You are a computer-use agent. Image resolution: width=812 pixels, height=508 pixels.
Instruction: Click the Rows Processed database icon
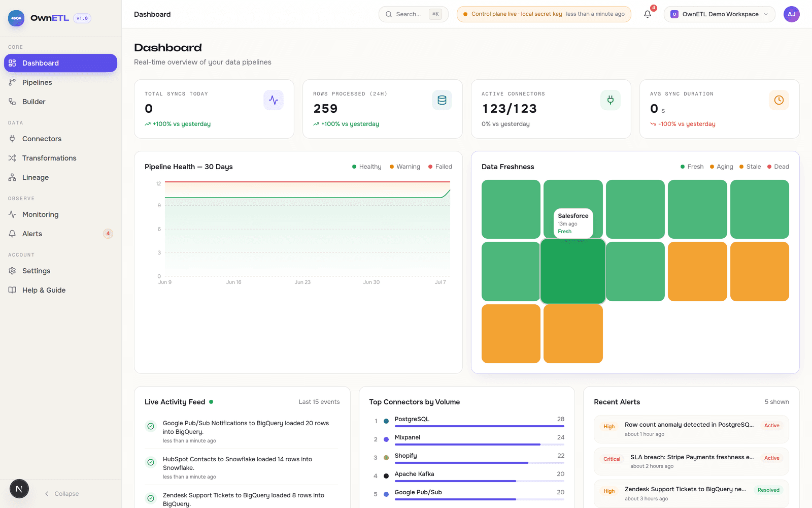(442, 100)
